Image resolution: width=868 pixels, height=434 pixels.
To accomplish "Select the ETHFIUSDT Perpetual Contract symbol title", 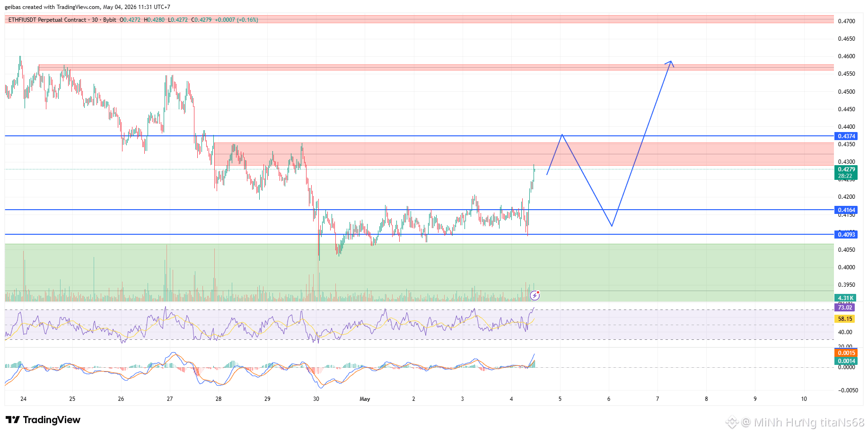I will click(x=47, y=20).
